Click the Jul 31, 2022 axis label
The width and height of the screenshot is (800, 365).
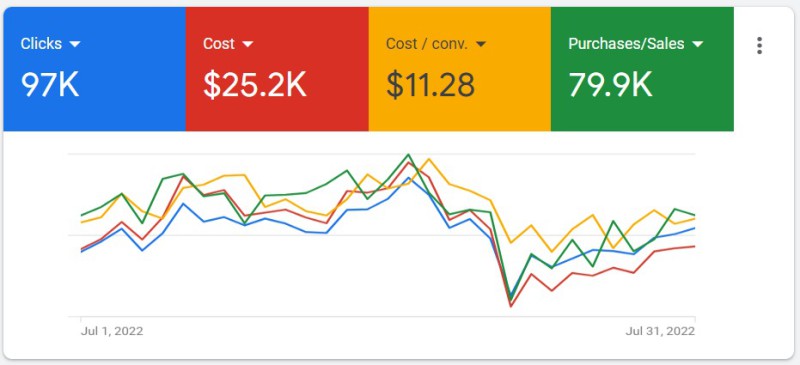click(x=660, y=331)
